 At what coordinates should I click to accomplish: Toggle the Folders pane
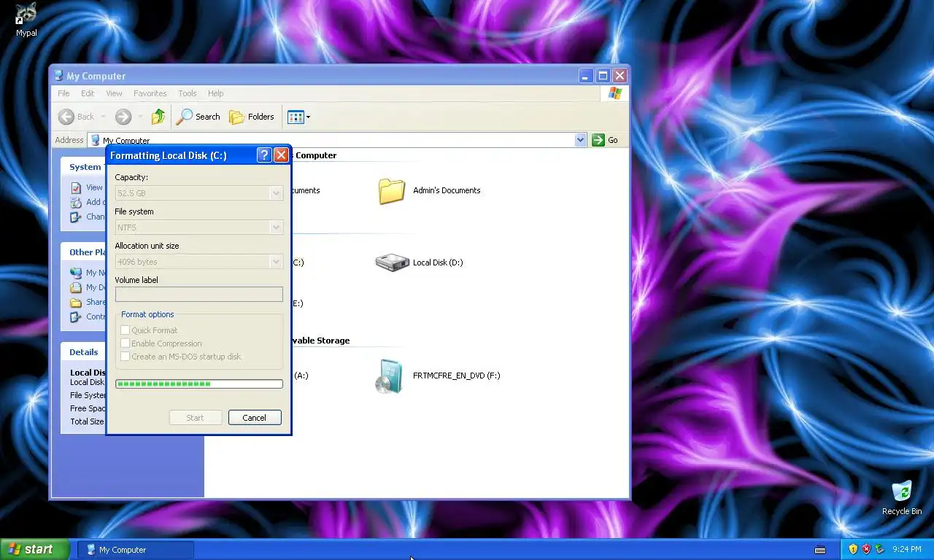pyautogui.click(x=252, y=117)
